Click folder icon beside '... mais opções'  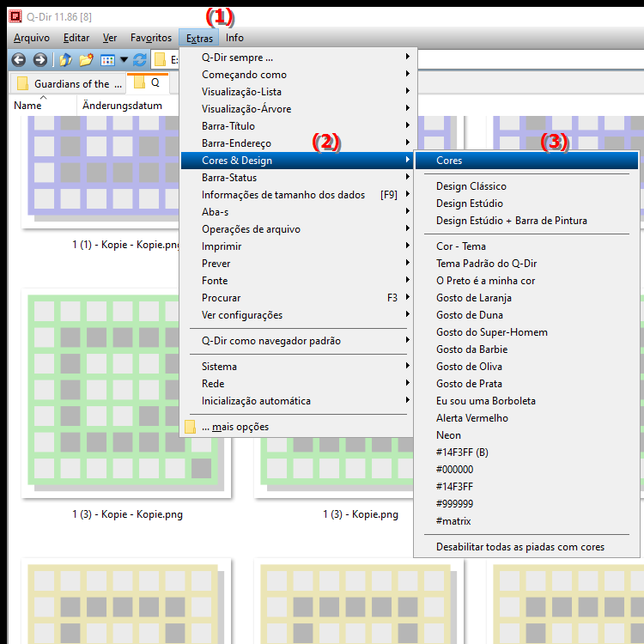point(191,427)
